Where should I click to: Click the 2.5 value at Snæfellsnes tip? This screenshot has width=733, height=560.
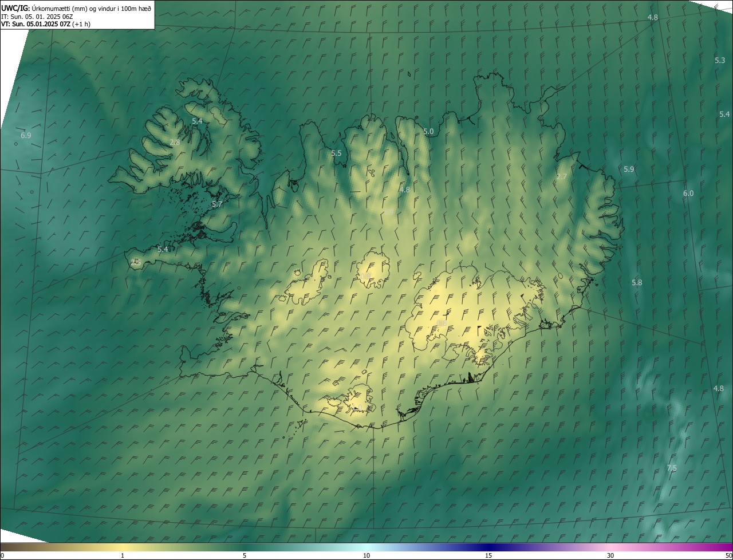tap(136, 262)
